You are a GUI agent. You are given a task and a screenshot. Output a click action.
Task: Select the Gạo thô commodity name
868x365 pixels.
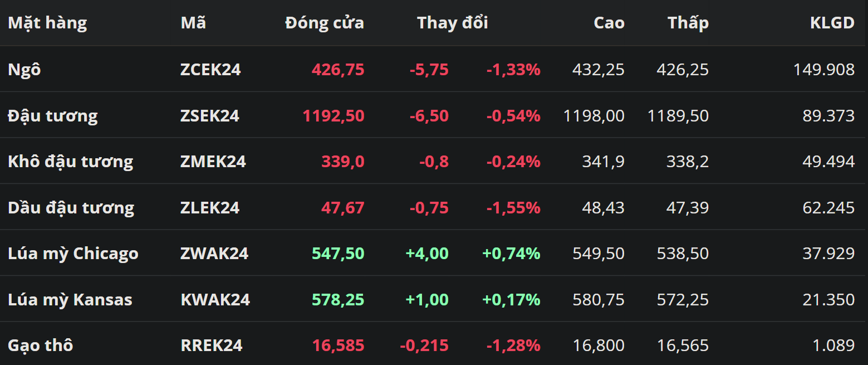click(x=40, y=345)
